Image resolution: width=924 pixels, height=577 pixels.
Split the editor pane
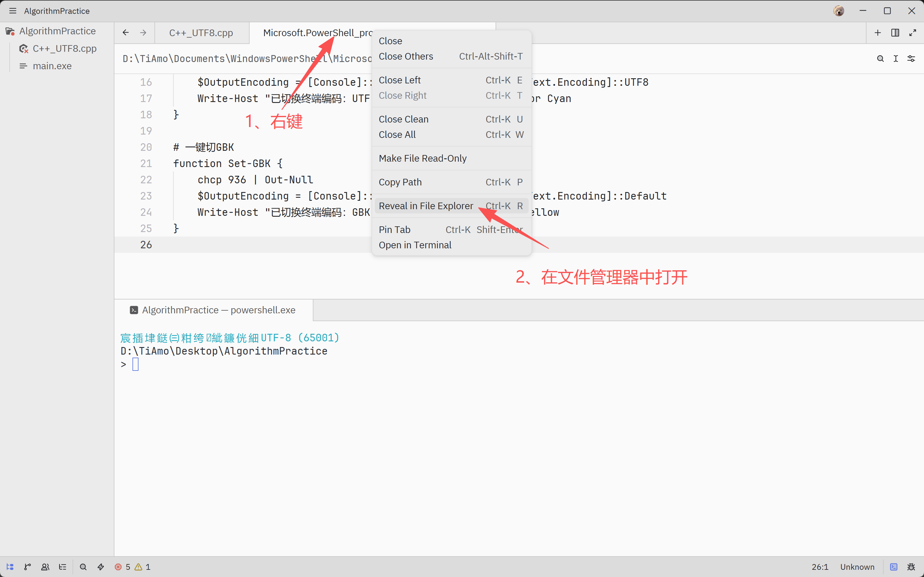tap(895, 33)
